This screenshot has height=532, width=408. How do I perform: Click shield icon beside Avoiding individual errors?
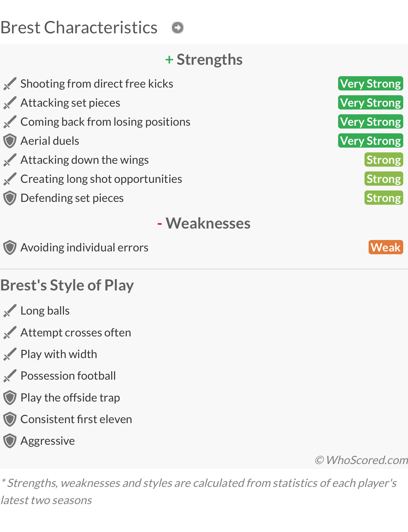(x=10, y=248)
